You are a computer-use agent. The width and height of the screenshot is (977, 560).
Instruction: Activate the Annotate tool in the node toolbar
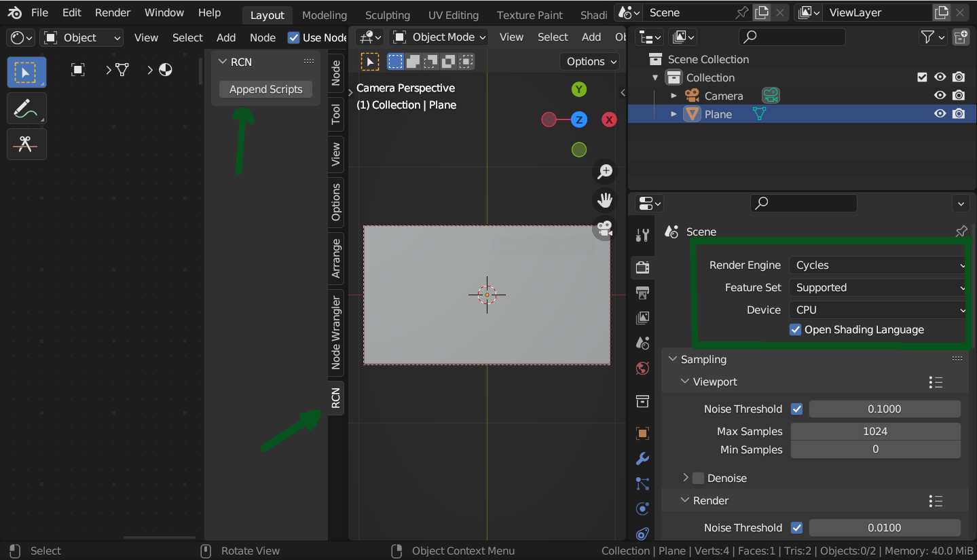pyautogui.click(x=26, y=108)
